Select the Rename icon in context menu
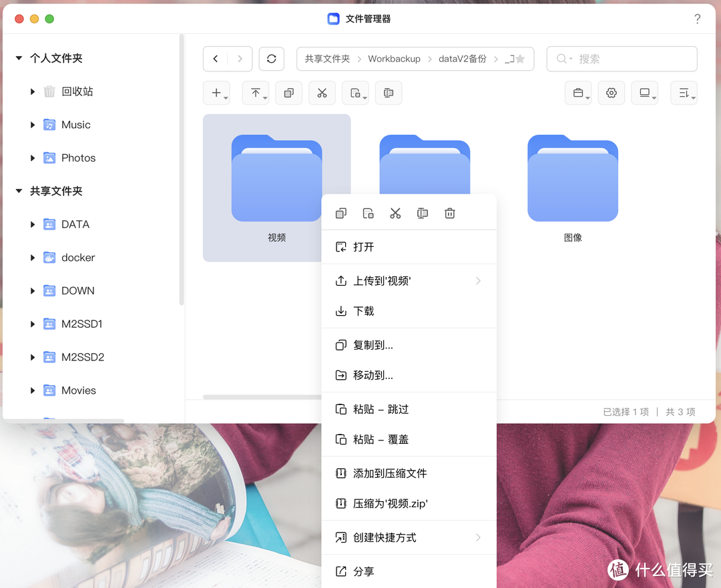This screenshot has height=588, width=721. [x=422, y=213]
